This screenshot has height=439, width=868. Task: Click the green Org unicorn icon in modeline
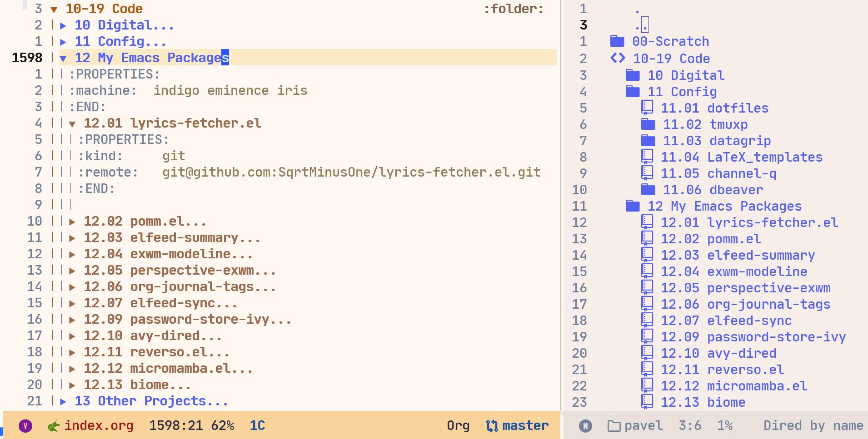point(53,426)
